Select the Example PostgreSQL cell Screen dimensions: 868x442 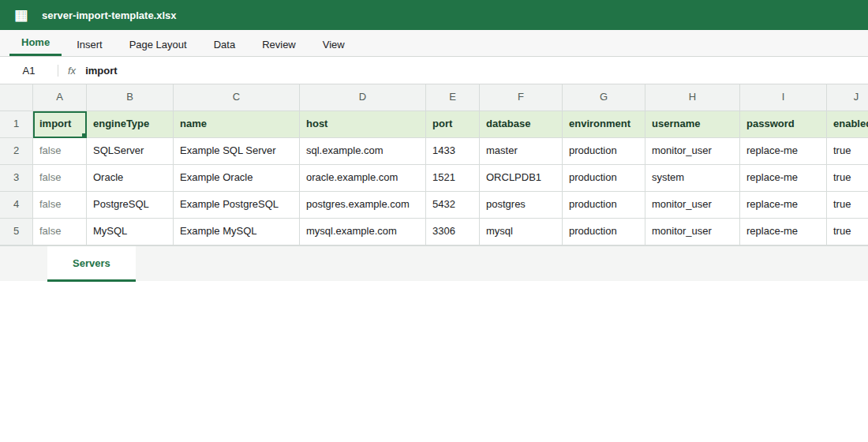tap(236, 204)
